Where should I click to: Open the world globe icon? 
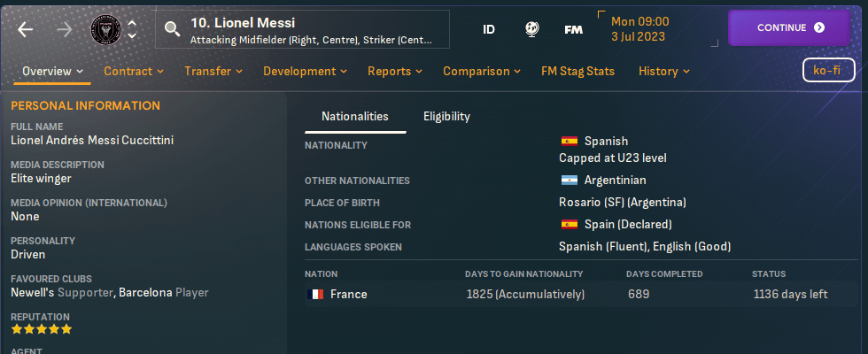coord(532,29)
